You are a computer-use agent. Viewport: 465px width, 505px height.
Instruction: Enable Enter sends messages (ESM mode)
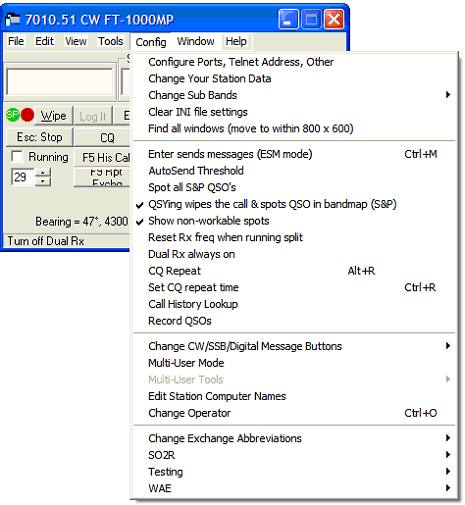(x=294, y=154)
